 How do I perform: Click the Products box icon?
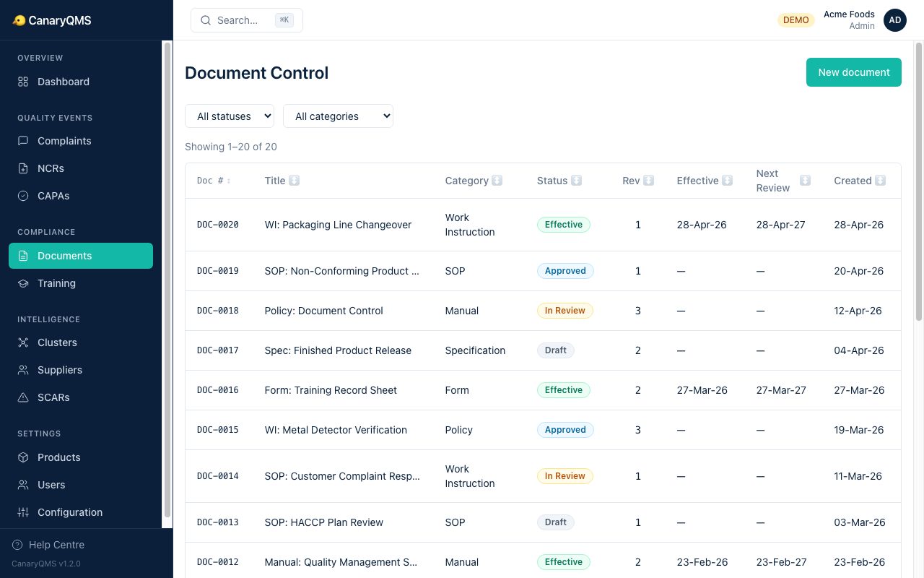click(x=23, y=457)
